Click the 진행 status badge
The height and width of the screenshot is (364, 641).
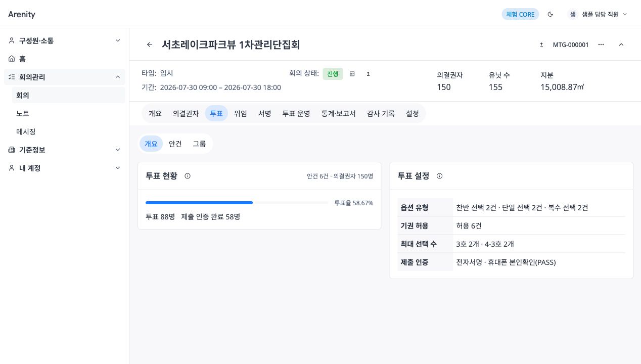[333, 74]
